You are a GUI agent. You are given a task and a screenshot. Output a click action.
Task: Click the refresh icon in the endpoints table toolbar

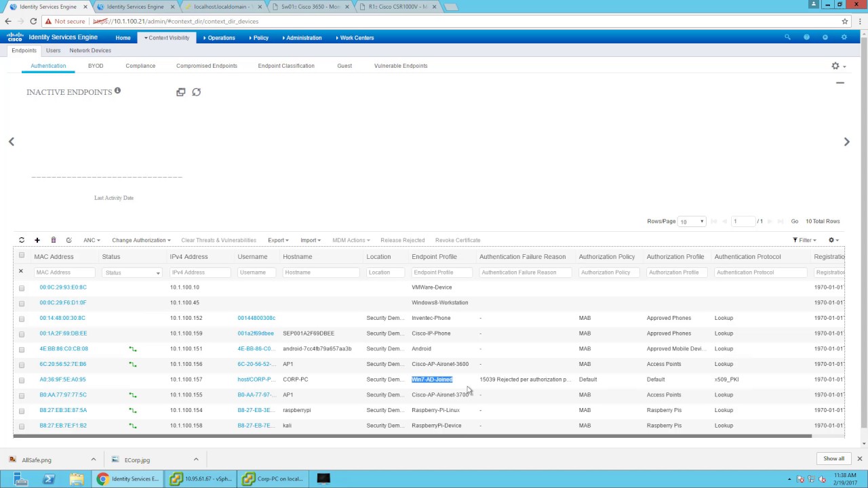(22, 240)
